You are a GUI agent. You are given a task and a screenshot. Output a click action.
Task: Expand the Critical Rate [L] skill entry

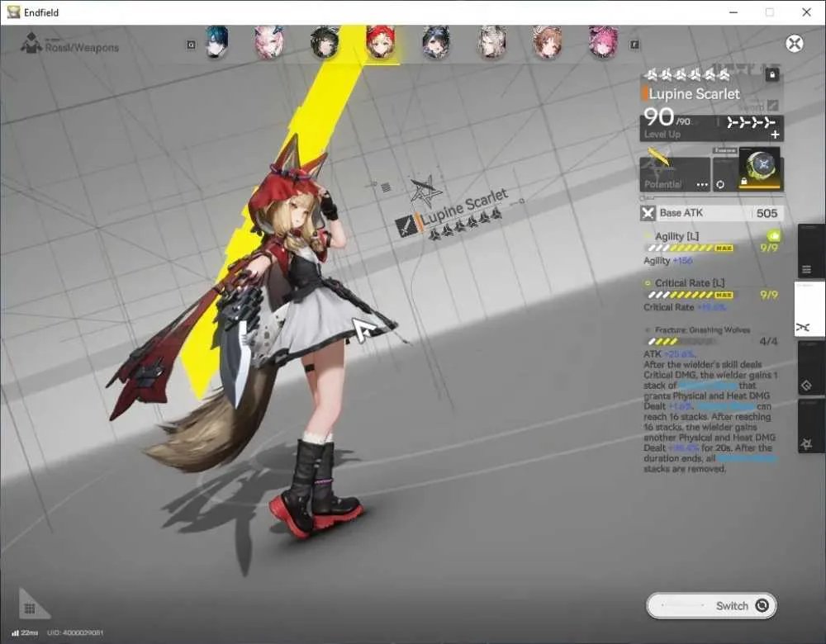point(690,282)
